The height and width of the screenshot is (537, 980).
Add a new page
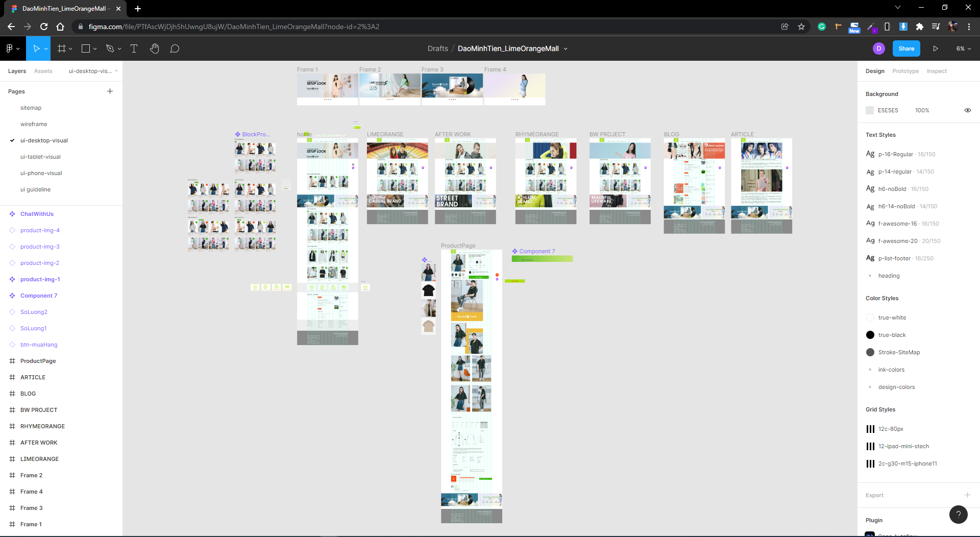pos(110,91)
